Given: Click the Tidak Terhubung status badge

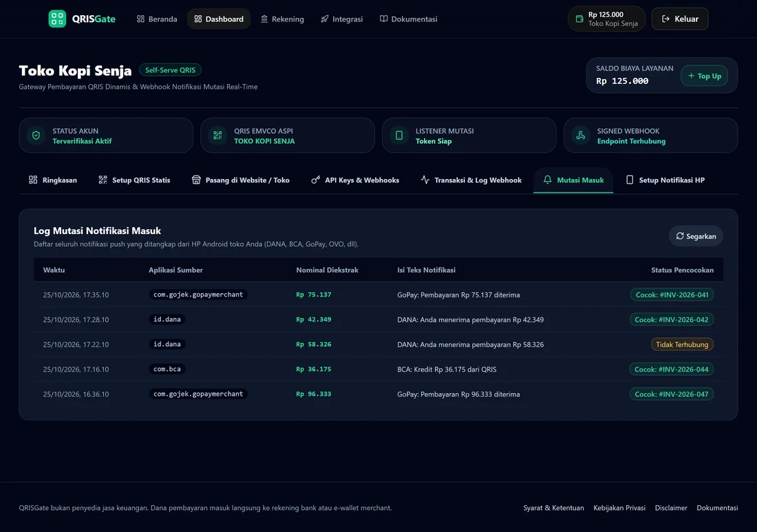Looking at the screenshot, I should [682, 344].
